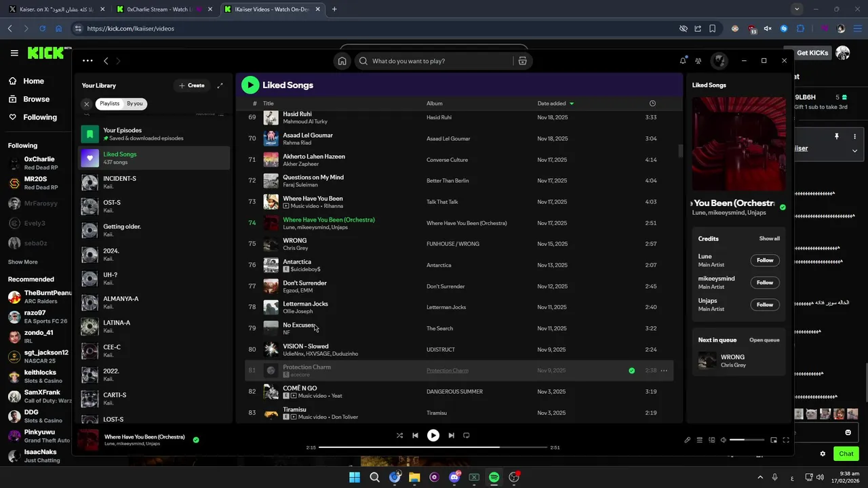Open more options for Protection Charm
This screenshot has height=488, width=868.
point(664,371)
